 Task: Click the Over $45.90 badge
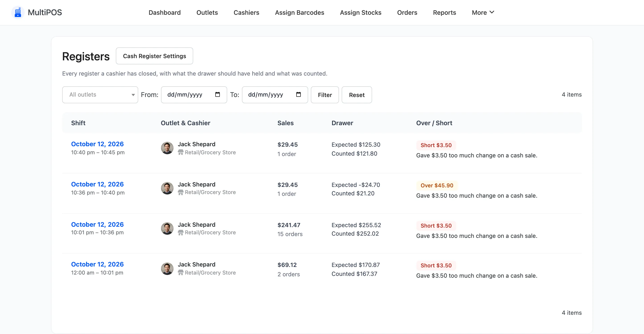click(x=437, y=185)
